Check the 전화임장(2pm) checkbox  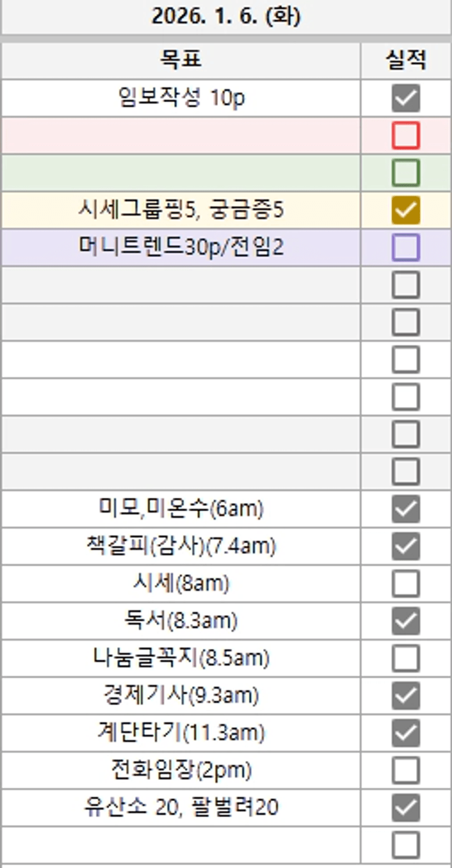pos(406,770)
